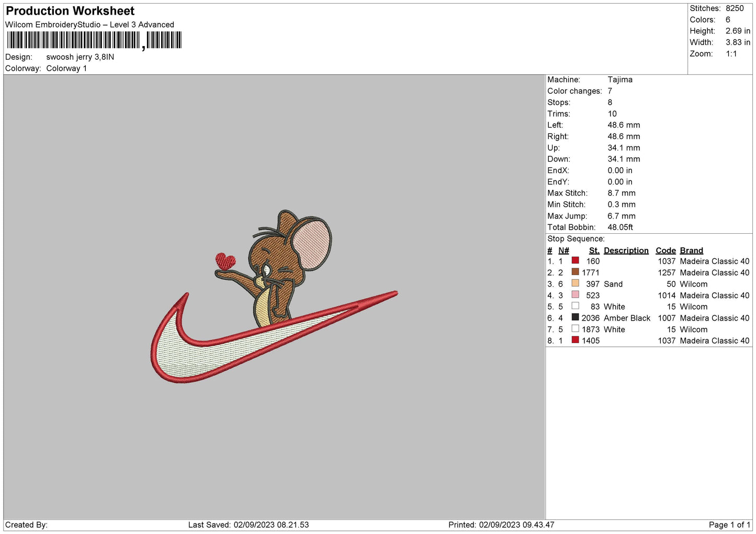Click the St. column header
Image resolution: width=756 pixels, height=534 pixels.
594,251
